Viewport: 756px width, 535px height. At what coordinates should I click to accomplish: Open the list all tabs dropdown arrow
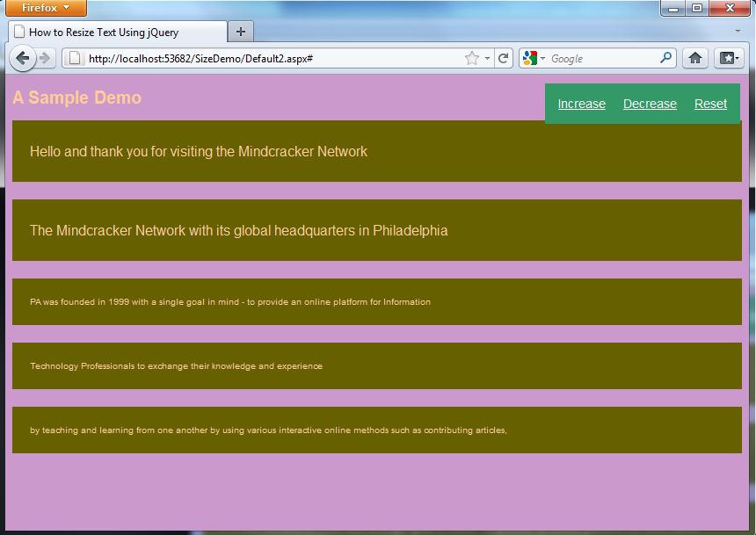[738, 32]
